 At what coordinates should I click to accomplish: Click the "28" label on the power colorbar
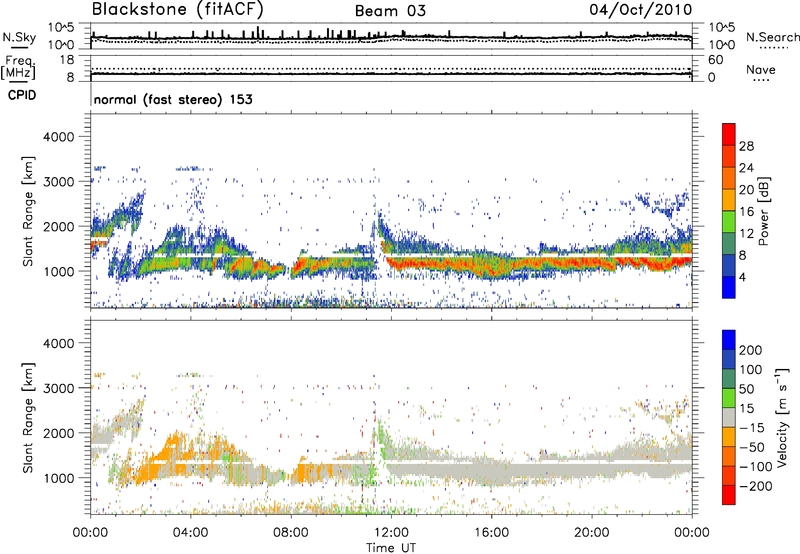pyautogui.click(x=746, y=146)
